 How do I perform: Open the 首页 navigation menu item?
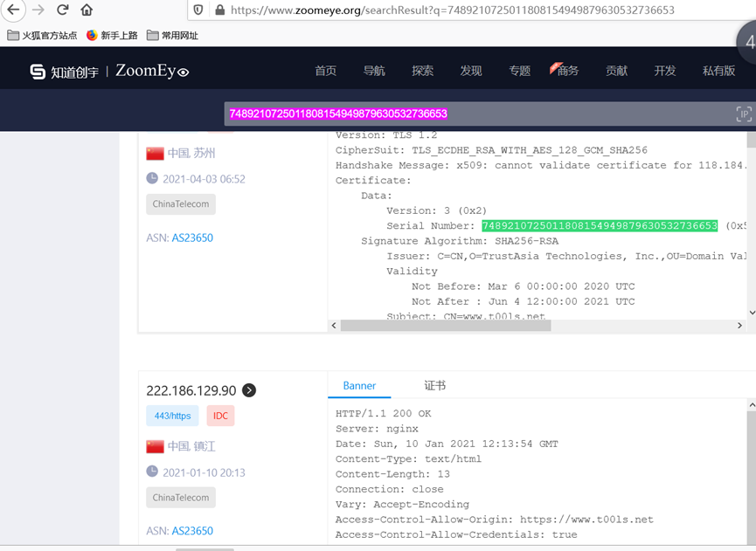[325, 71]
